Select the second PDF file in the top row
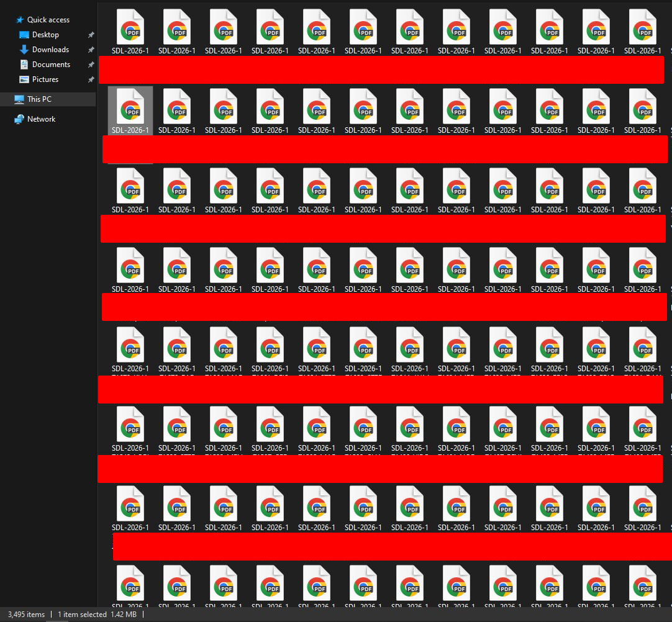 tap(177, 32)
